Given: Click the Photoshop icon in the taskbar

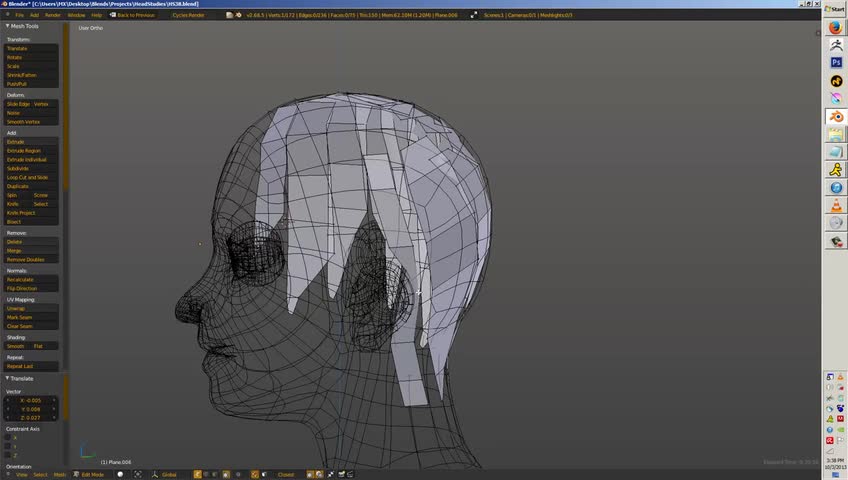Looking at the screenshot, I should click(x=836, y=63).
